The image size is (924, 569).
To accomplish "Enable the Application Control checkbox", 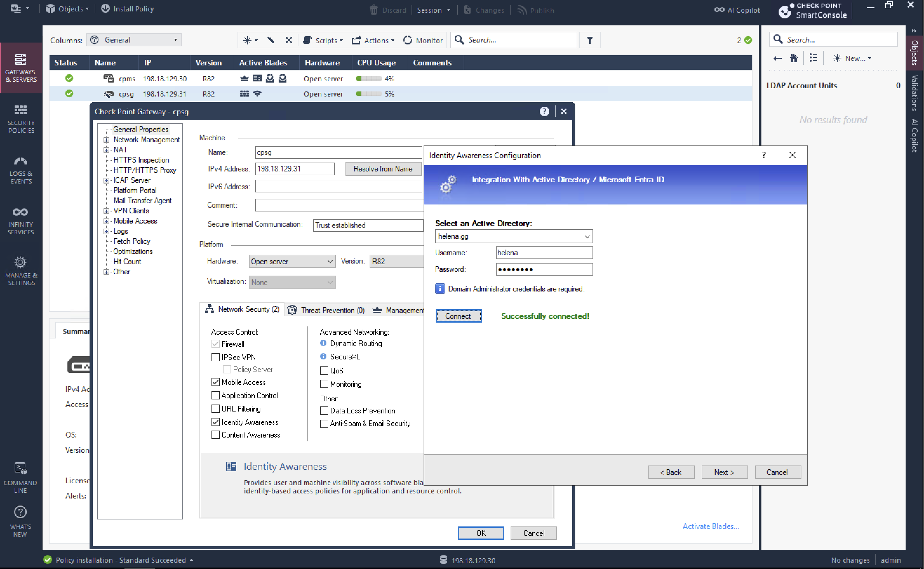I will pyautogui.click(x=216, y=396).
